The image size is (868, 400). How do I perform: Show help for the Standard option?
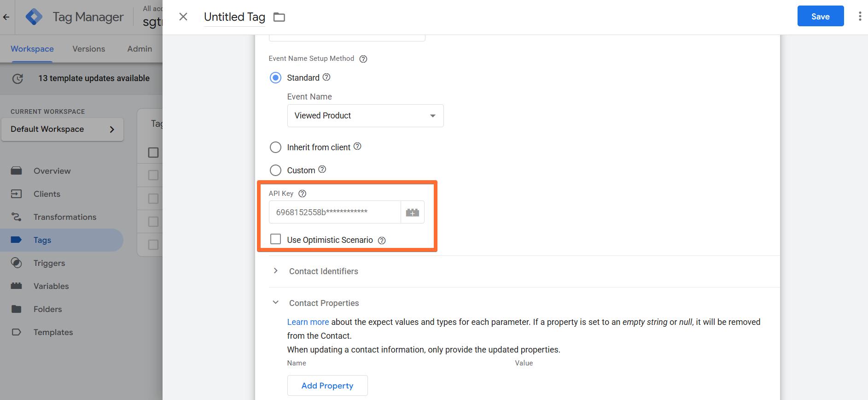(x=326, y=77)
